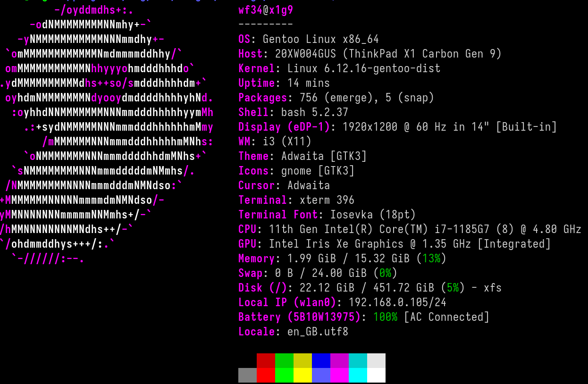Click the light gray palette swatch
Viewport: 588px width, 384px height.
pyautogui.click(x=376, y=360)
